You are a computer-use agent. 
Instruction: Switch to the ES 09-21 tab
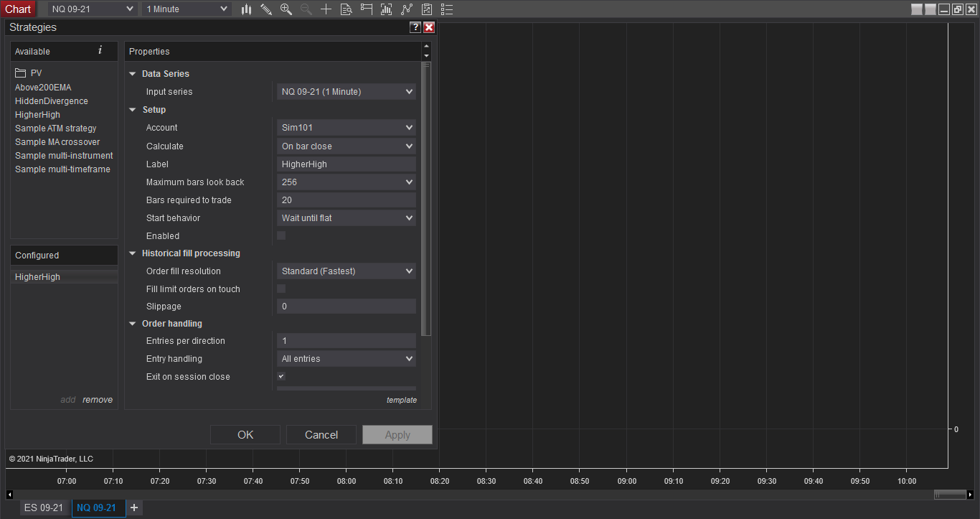44,508
